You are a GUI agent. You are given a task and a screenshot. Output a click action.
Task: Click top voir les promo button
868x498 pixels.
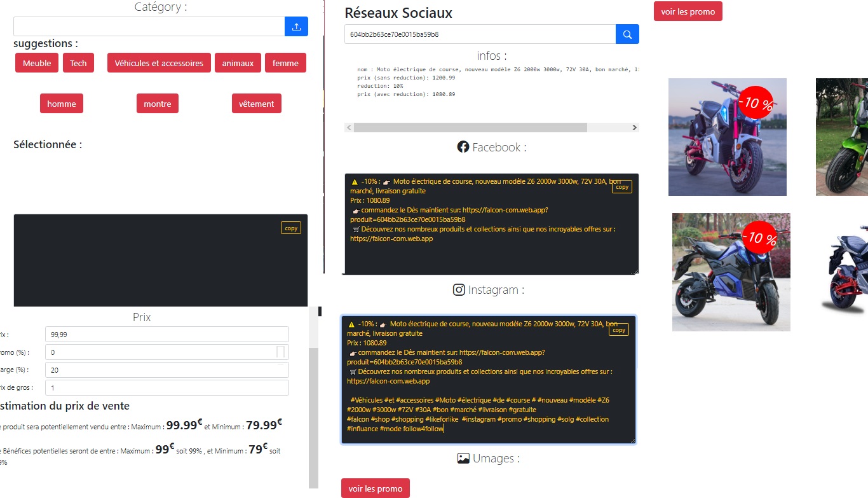click(688, 11)
